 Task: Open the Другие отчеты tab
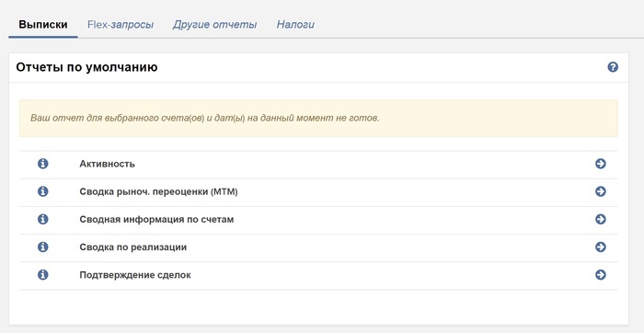coord(214,25)
